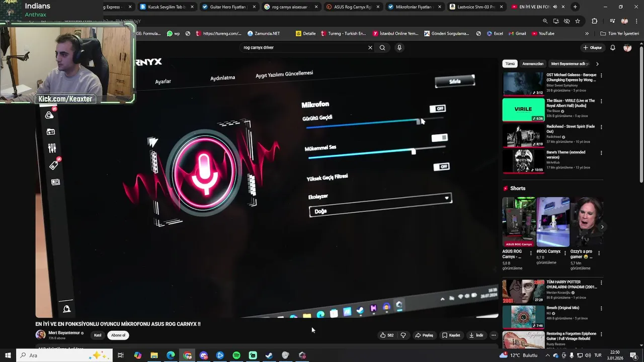Open the Tureng - Turkish En... bookmark
This screenshot has width=644, height=362.
(x=343, y=34)
